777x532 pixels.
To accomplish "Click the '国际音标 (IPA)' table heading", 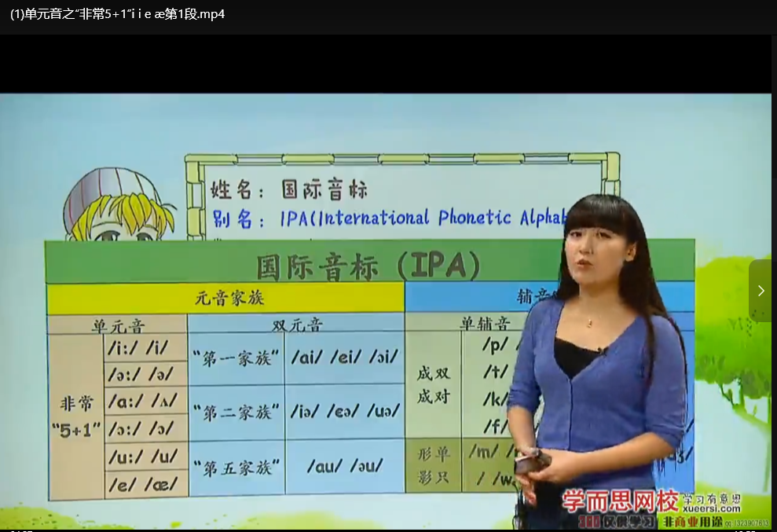I will click(x=368, y=266).
